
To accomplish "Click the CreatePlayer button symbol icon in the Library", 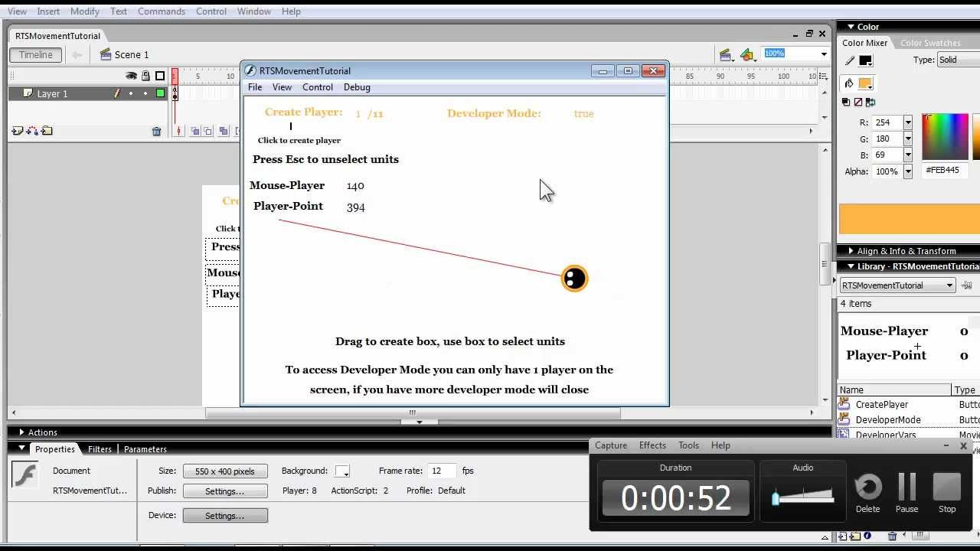I will [844, 404].
